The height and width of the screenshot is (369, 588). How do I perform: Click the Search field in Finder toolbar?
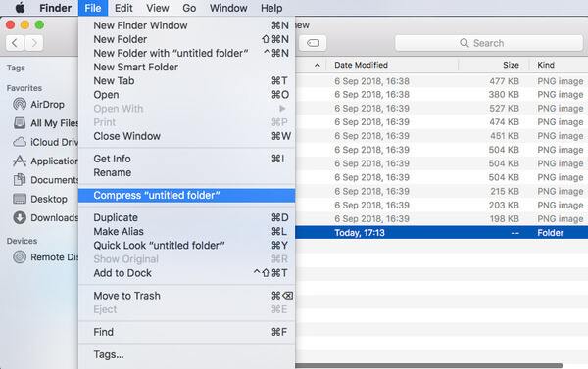489,43
